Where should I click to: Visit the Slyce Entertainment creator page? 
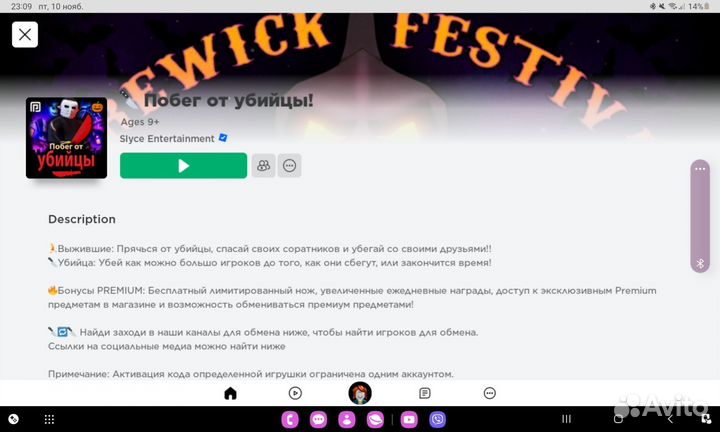[167, 139]
